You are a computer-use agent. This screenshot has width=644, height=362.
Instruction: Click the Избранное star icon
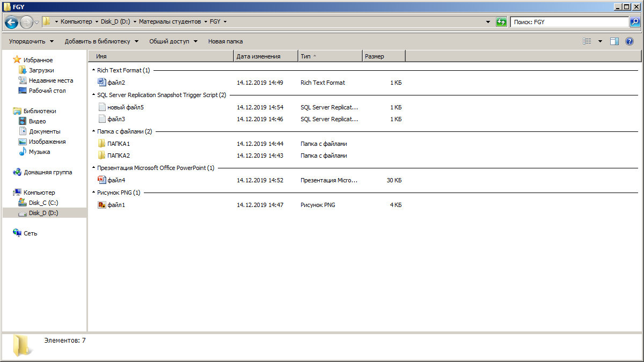(x=17, y=60)
